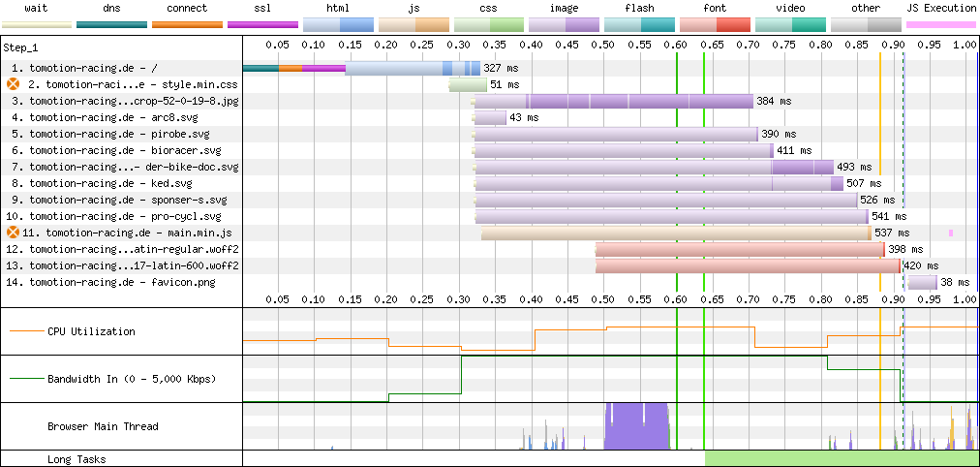Select the pink JS Execution legend swatch
Image resolution: width=980 pixels, height=467 pixels.
point(941,25)
